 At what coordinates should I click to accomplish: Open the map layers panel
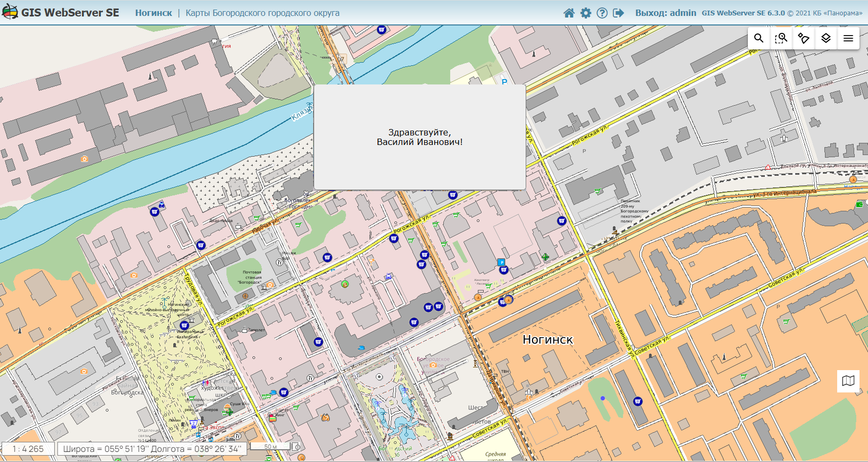pos(826,38)
